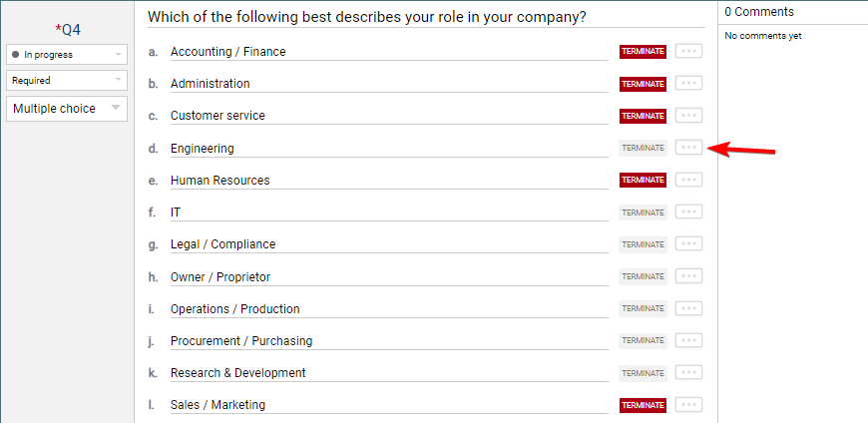The height and width of the screenshot is (423, 868).
Task: Turn off TERMINATE for Customer service
Action: 643,116
